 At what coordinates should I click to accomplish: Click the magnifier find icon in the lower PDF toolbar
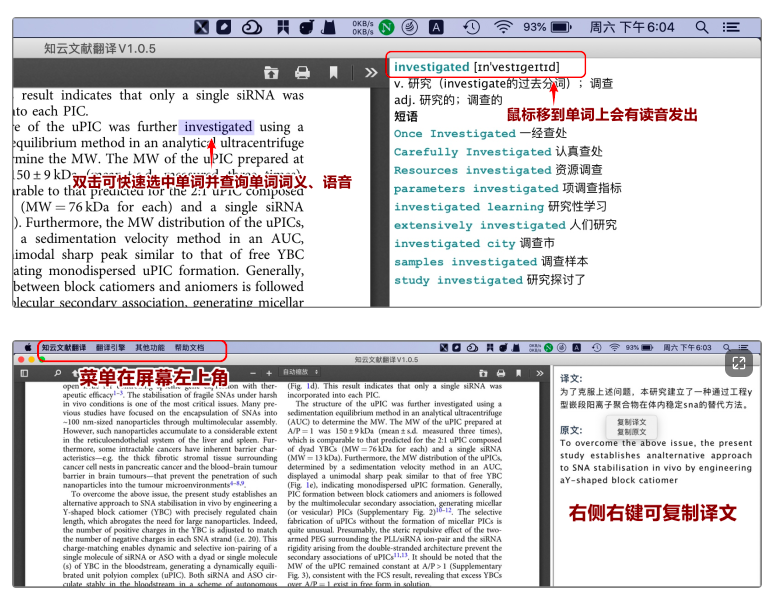[x=60, y=372]
